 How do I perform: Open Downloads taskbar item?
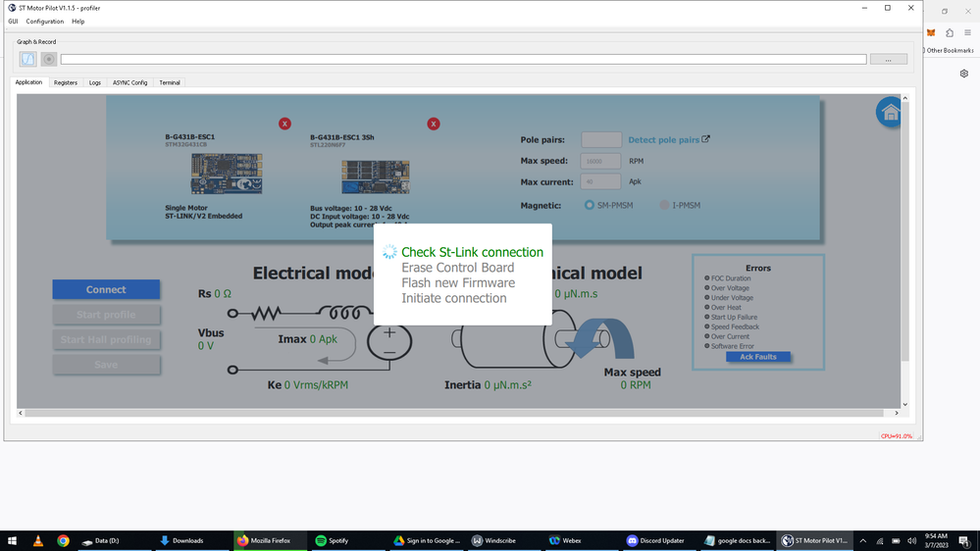pos(192,541)
